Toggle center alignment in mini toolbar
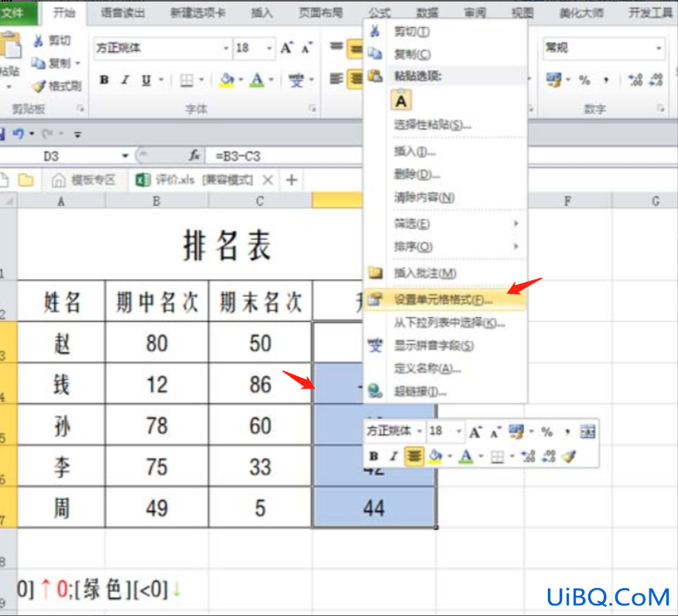678x616 pixels. tap(414, 456)
